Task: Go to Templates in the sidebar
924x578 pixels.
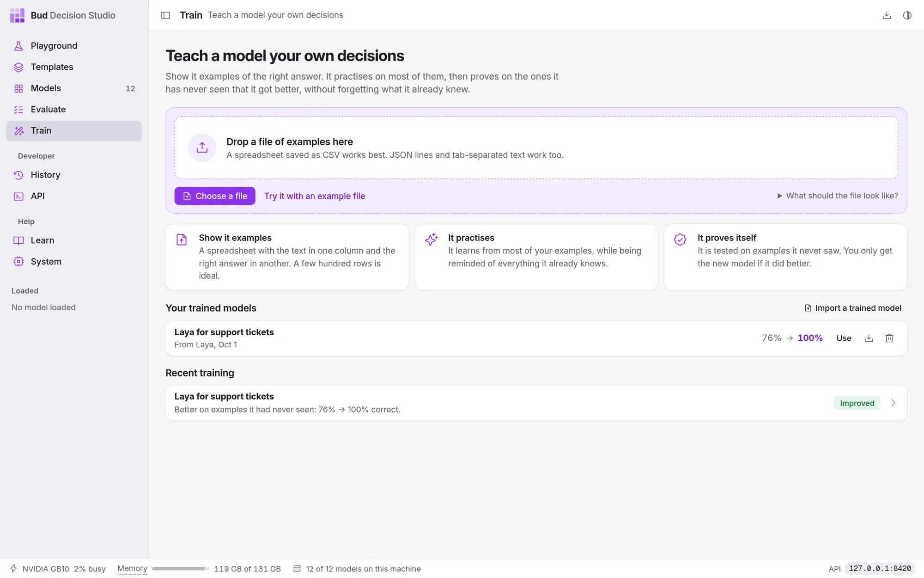Action: point(74,67)
